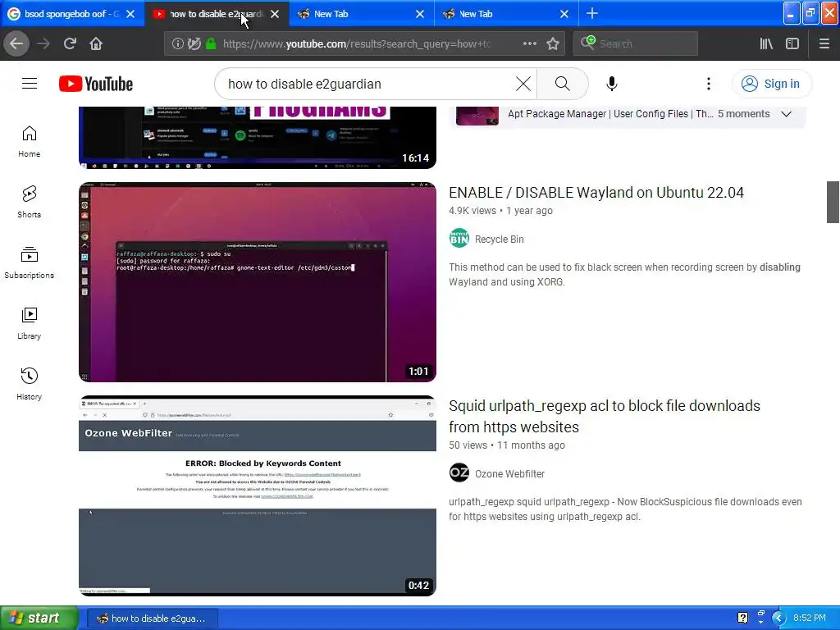
Task: Click the 4.9K views 1 year ago text
Action: coord(500,211)
